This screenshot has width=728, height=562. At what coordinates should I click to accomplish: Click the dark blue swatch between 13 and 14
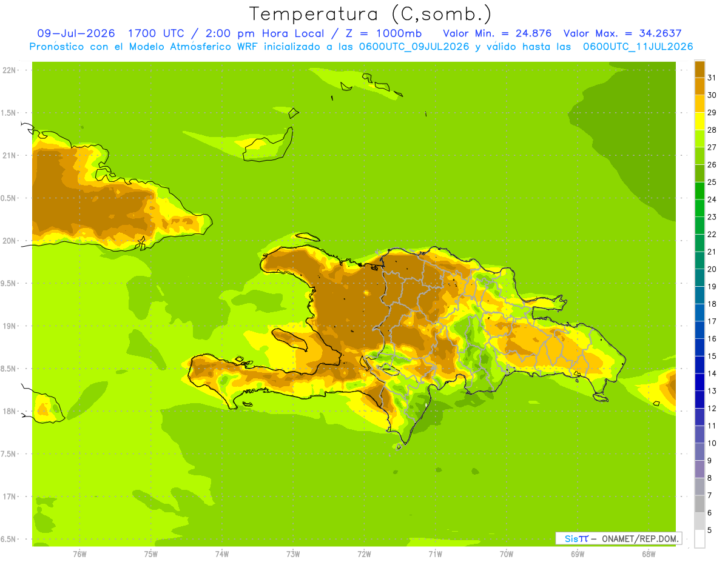click(699, 382)
